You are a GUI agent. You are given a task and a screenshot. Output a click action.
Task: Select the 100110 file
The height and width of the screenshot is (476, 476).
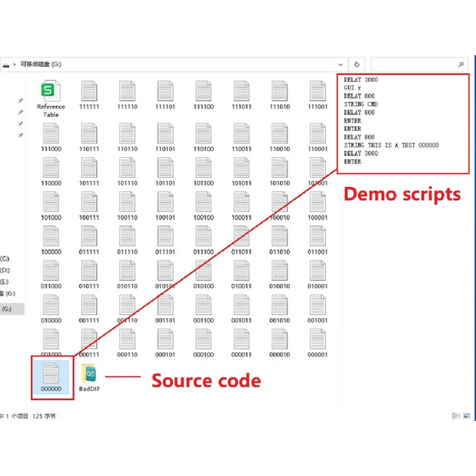click(x=127, y=205)
